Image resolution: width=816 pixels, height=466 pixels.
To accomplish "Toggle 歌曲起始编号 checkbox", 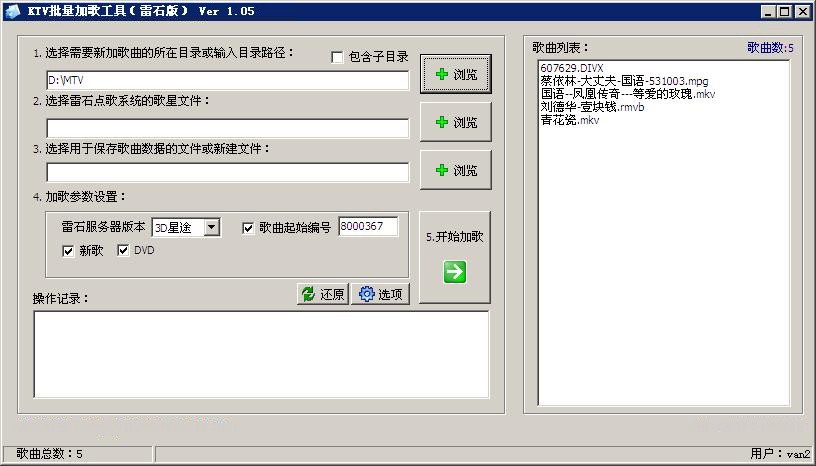I will (x=248, y=228).
